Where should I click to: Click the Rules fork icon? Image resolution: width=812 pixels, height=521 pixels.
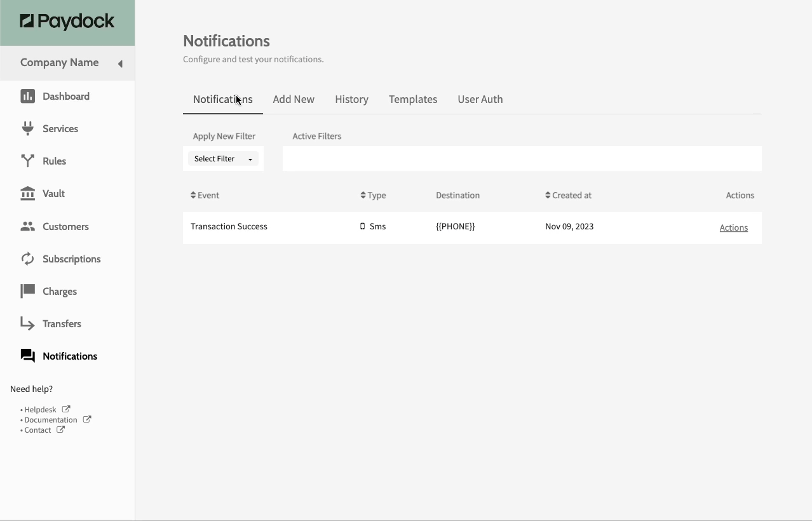coord(27,161)
